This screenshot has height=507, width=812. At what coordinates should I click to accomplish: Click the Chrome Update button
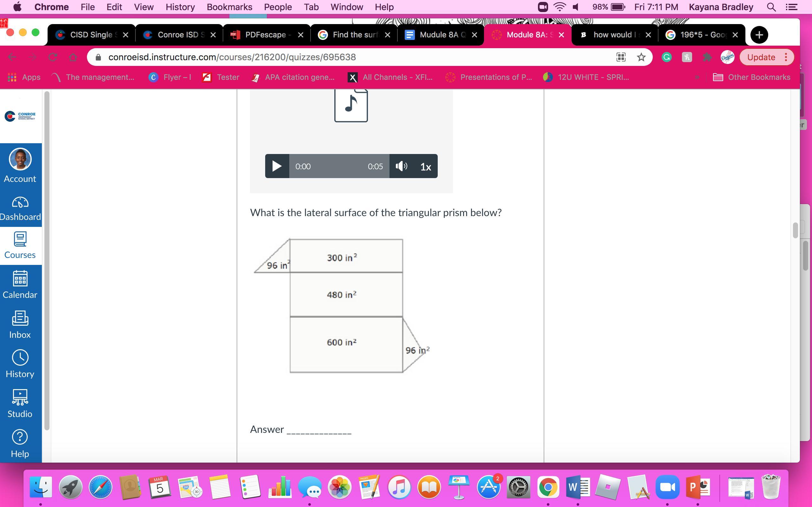point(761,57)
